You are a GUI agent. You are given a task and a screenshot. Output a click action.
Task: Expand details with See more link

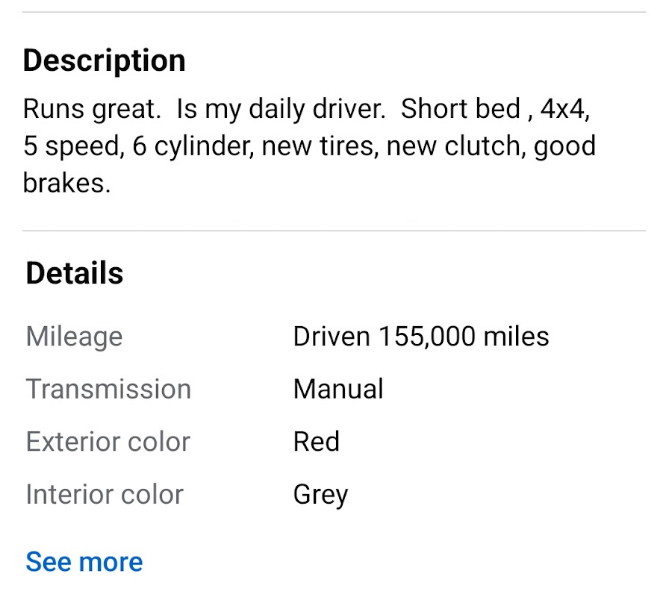[84, 562]
